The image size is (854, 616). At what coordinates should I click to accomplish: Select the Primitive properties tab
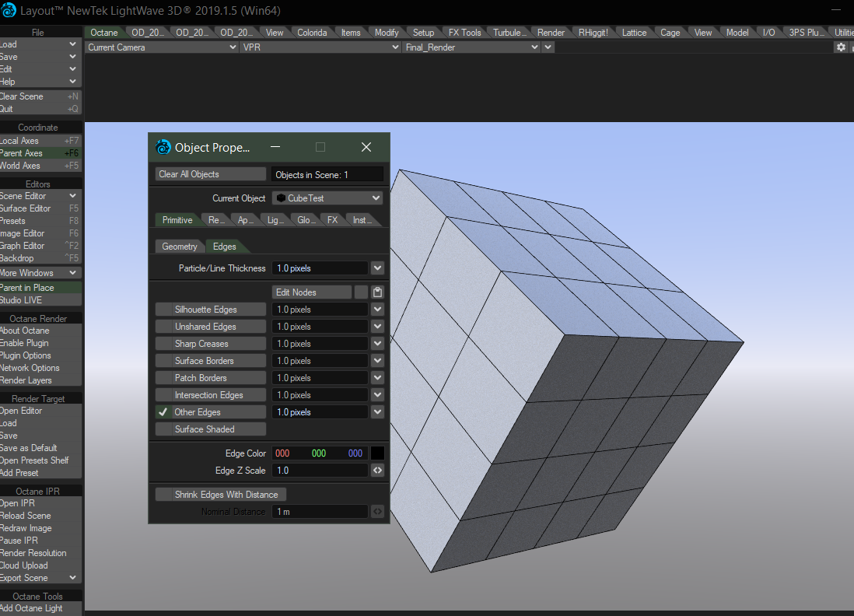click(177, 220)
